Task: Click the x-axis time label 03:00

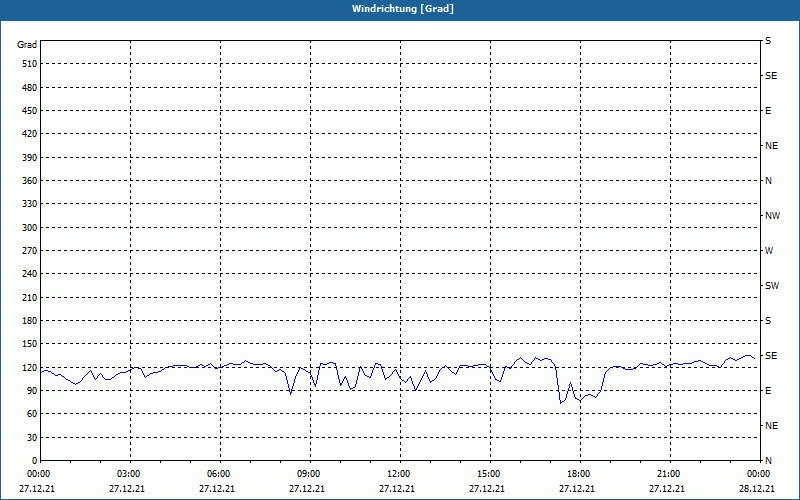Action: (x=129, y=474)
